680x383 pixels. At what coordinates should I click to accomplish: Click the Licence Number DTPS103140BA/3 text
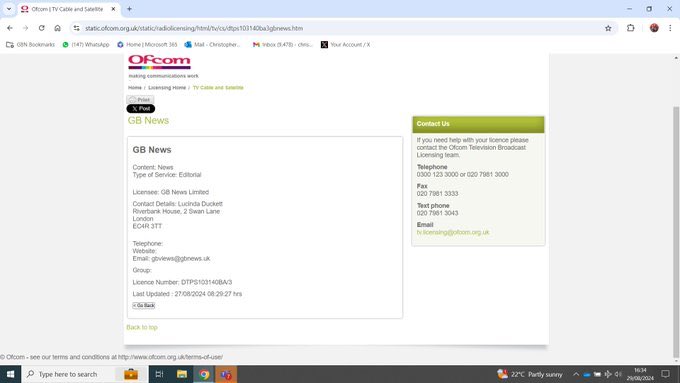pos(182,282)
